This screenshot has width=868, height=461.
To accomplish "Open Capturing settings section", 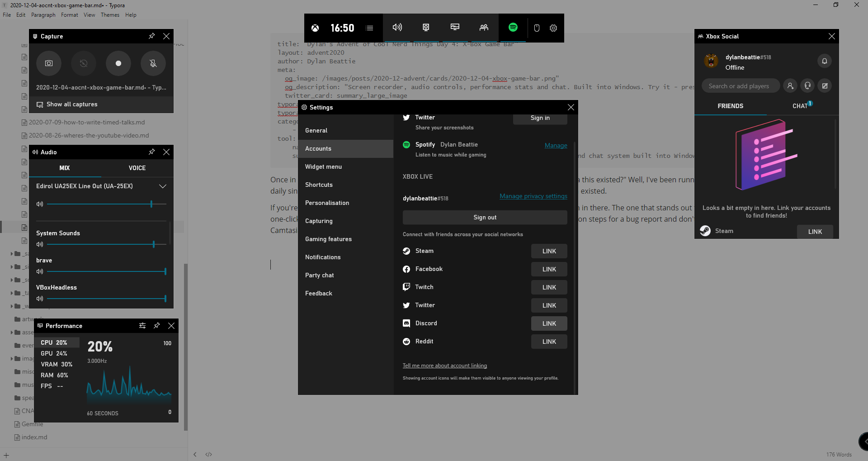I will pos(346,221).
